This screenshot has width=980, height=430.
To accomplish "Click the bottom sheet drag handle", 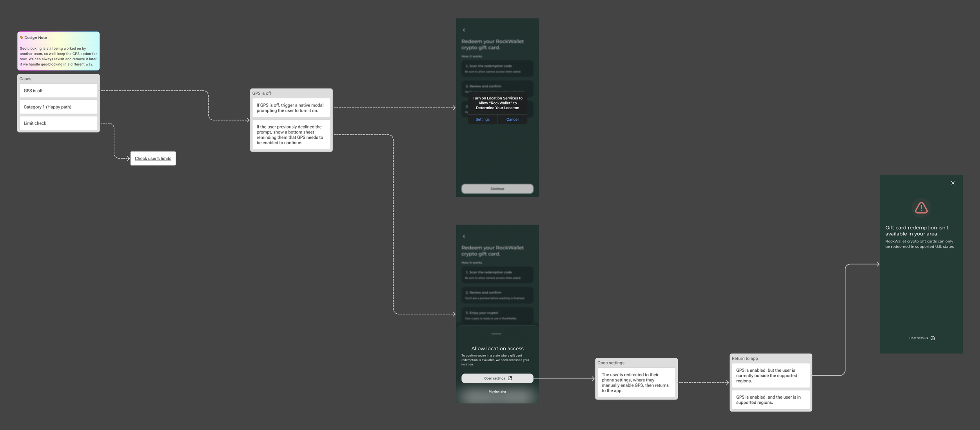I will [x=496, y=334].
